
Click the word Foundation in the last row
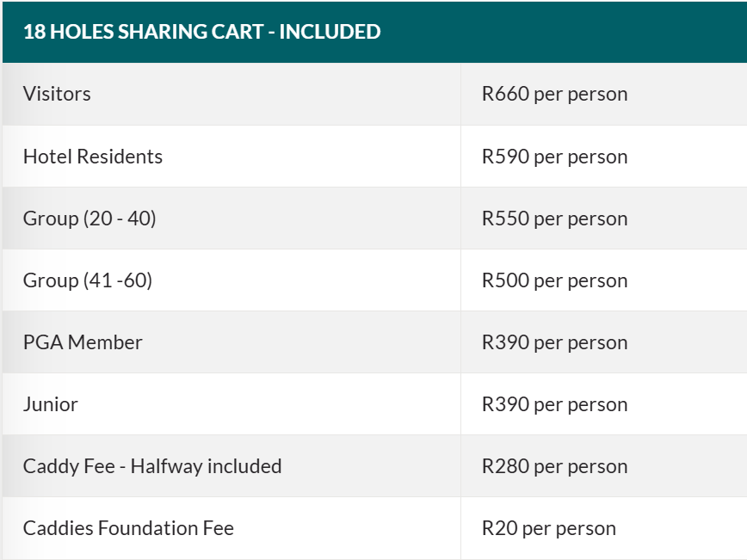pos(151,528)
